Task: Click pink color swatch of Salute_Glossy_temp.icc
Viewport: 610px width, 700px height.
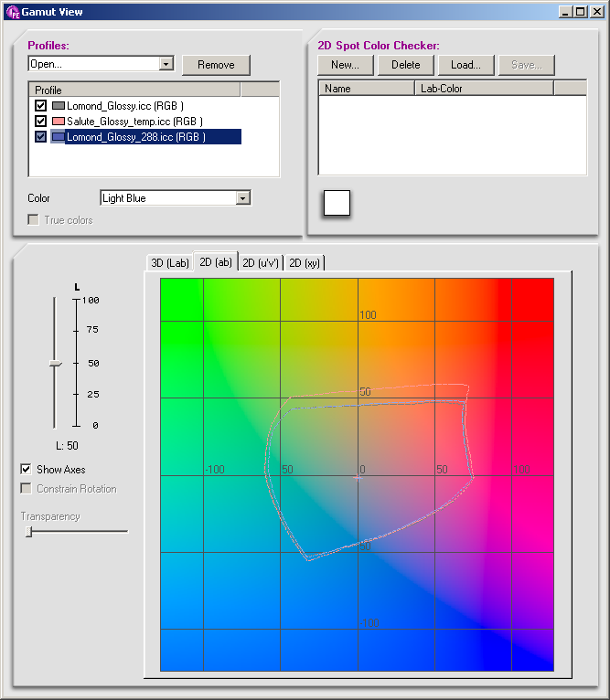Action: [x=59, y=121]
